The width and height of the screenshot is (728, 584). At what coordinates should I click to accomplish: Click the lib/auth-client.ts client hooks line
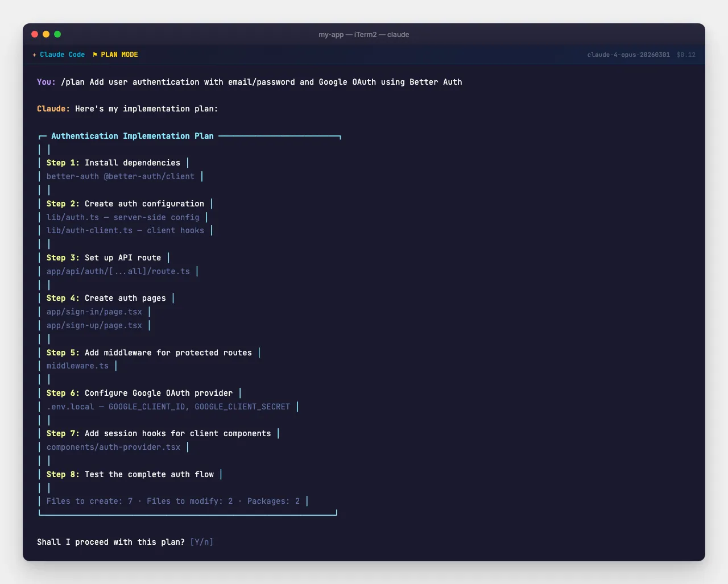pos(125,230)
